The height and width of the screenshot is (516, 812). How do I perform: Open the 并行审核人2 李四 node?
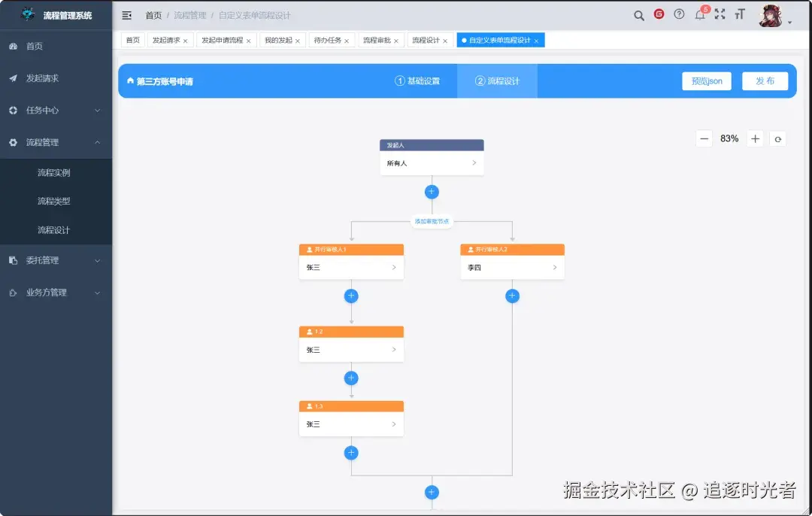(x=512, y=263)
